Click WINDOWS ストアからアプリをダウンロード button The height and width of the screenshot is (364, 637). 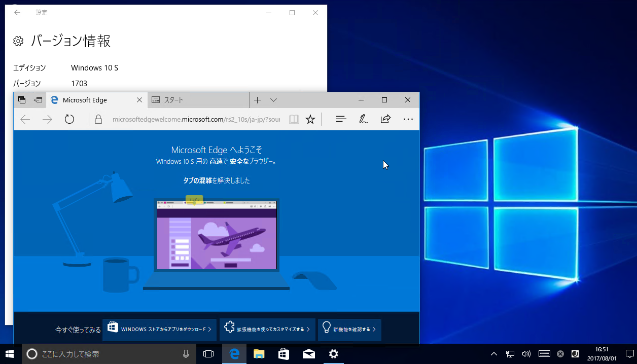159,330
